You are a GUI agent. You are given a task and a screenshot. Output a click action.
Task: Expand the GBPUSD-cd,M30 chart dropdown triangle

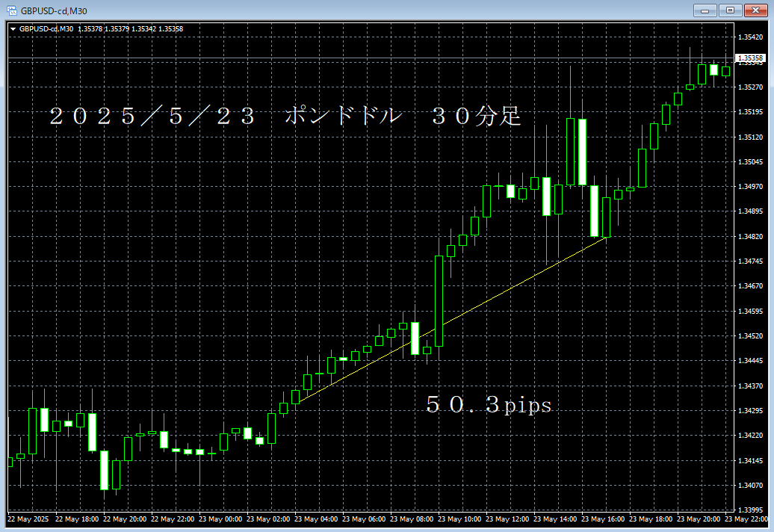click(13, 29)
